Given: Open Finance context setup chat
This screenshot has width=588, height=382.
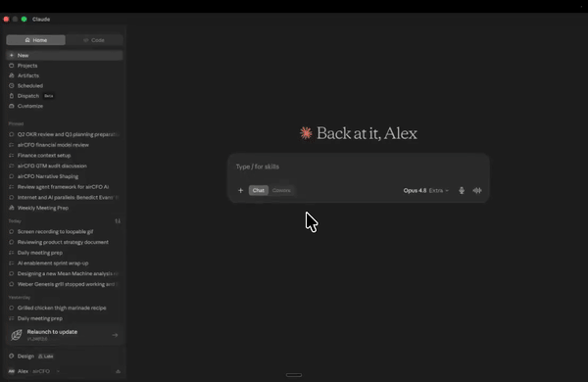Looking at the screenshot, I should tap(65, 155).
